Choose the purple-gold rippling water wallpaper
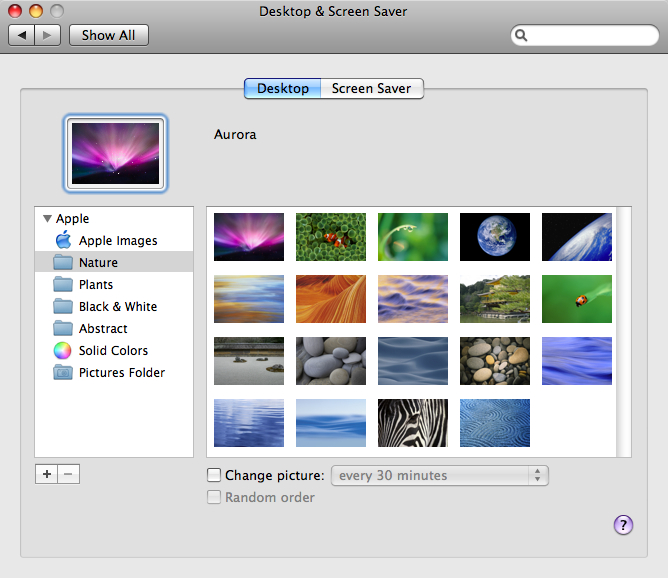This screenshot has width=668, height=578. [x=413, y=299]
